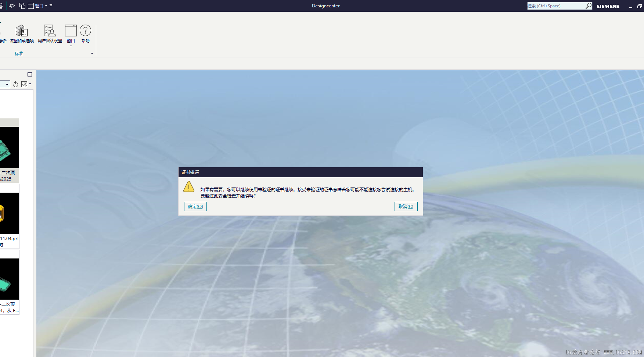
Task: Open 用户默认设置 (user defaults)
Action: point(50,34)
